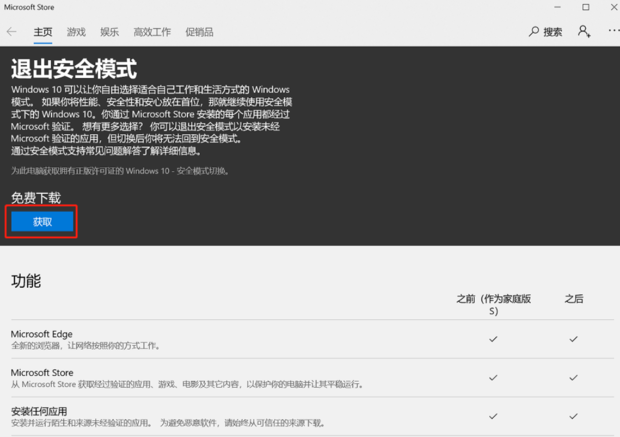The height and width of the screenshot is (437, 620).
Task: Click the 搜索 search button
Action: point(546,32)
